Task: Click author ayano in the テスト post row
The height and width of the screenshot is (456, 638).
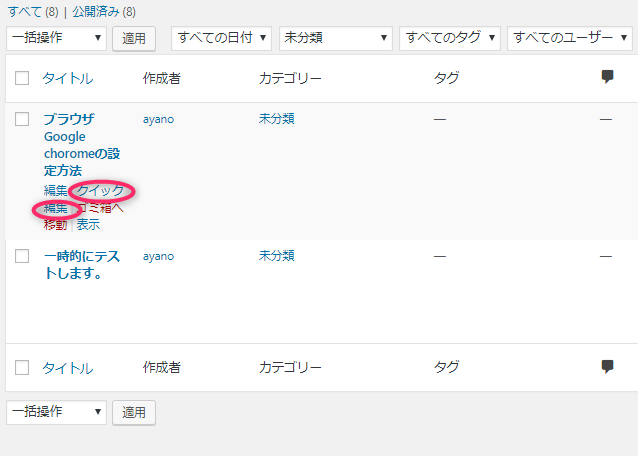Action: pyautogui.click(x=158, y=257)
